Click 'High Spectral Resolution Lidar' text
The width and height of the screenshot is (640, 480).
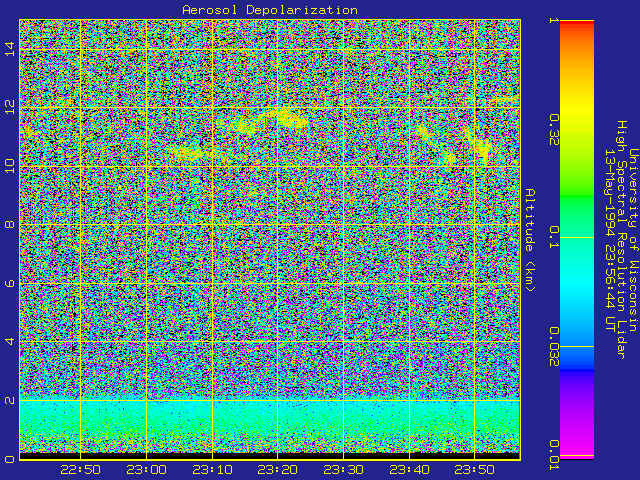point(621,240)
